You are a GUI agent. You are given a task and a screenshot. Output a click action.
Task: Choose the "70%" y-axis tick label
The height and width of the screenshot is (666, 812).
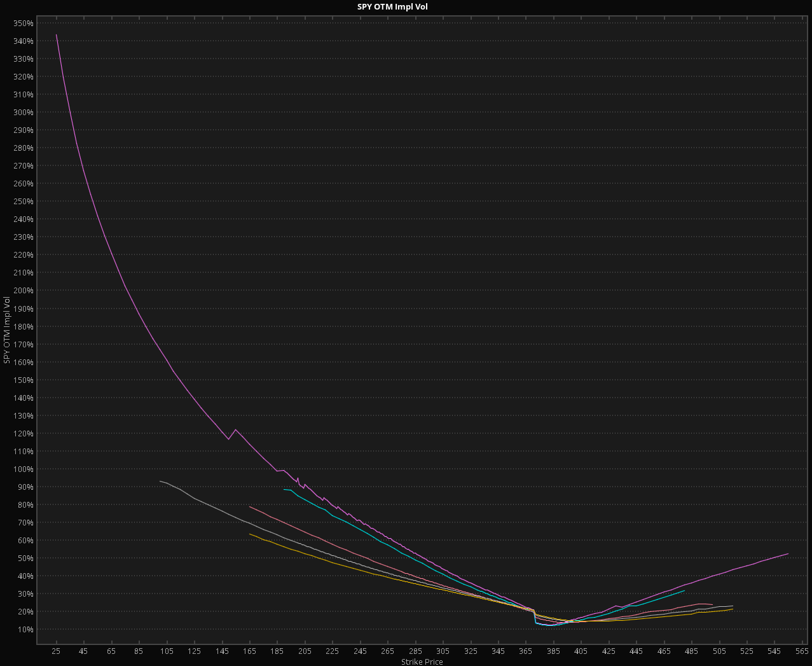[25, 523]
